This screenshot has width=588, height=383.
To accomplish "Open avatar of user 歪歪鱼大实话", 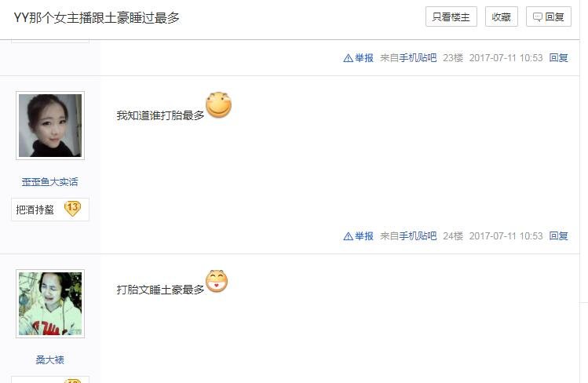I will 50,126.
